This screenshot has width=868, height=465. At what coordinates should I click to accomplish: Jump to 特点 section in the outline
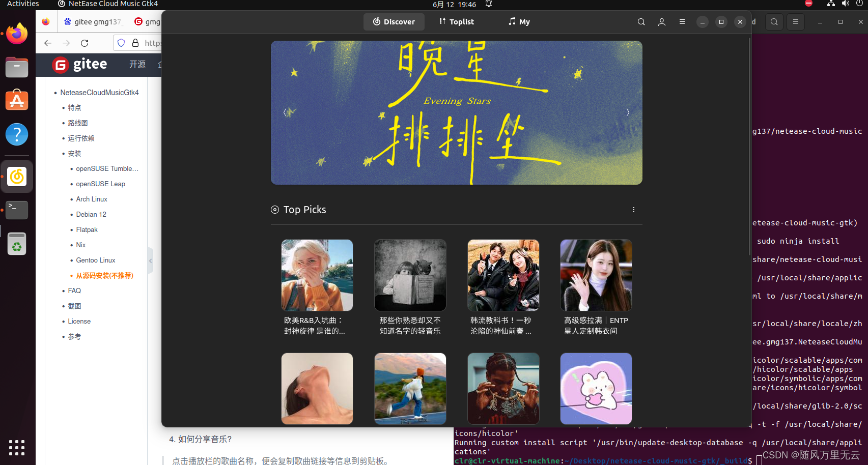75,108
